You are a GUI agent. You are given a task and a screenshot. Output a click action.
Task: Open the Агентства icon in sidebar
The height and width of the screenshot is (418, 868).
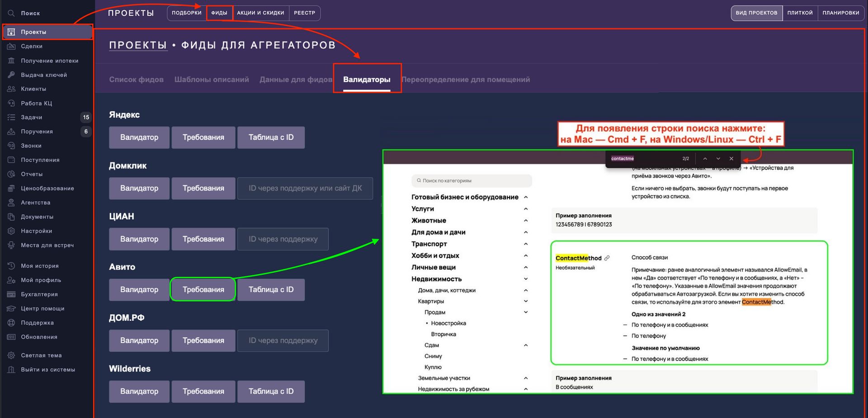(11, 202)
